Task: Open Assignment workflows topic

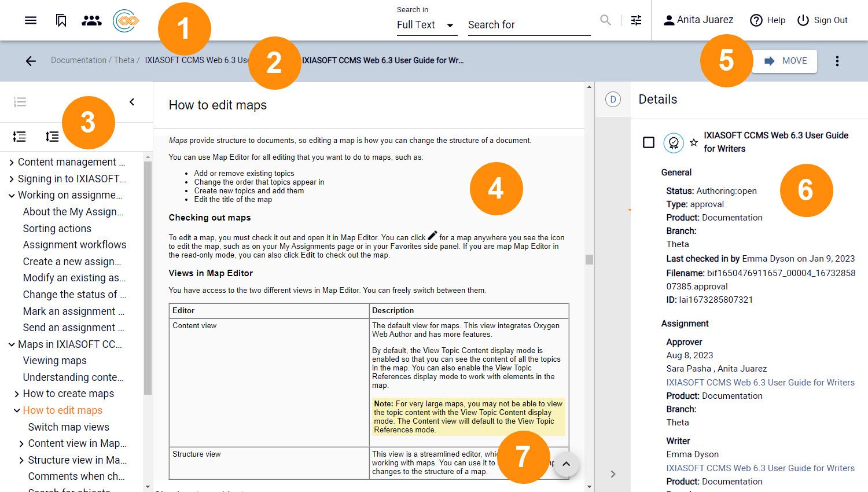Action: pos(75,245)
